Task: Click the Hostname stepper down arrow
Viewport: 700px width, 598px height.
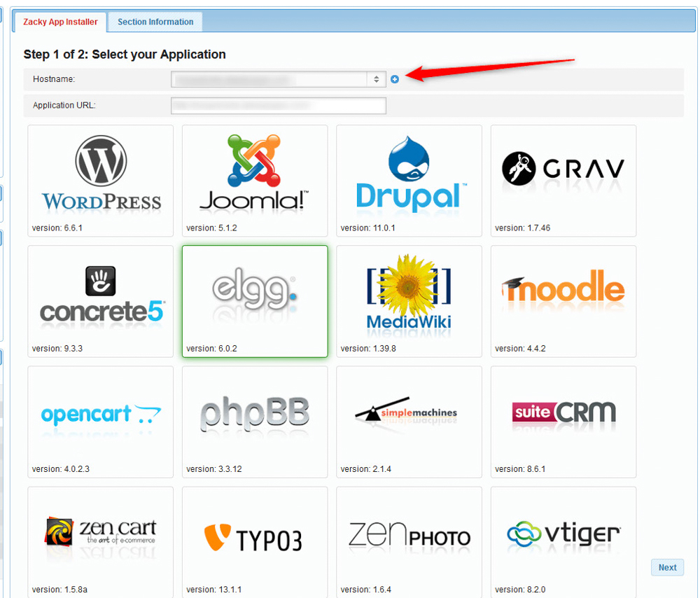Action: point(376,83)
